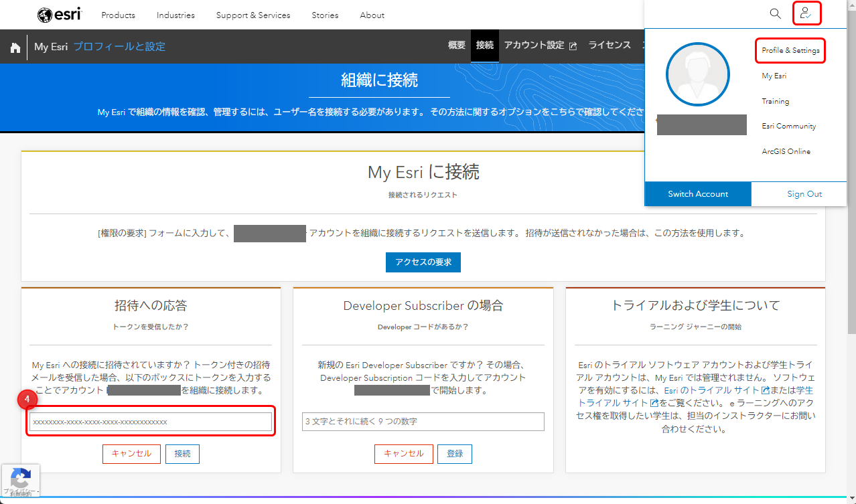Open the Products menu
This screenshot has width=856, height=504.
[118, 15]
